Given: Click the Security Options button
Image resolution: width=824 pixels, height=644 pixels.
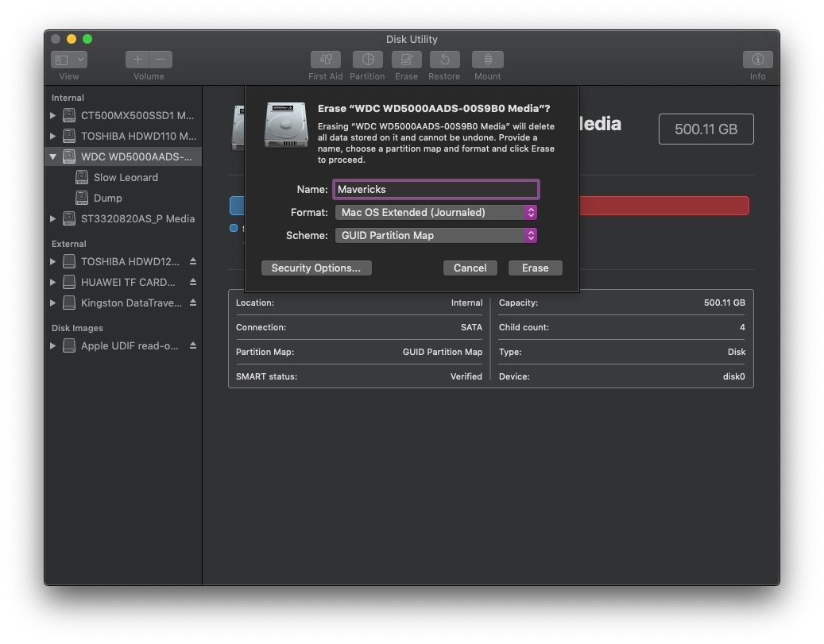Looking at the screenshot, I should 316,268.
